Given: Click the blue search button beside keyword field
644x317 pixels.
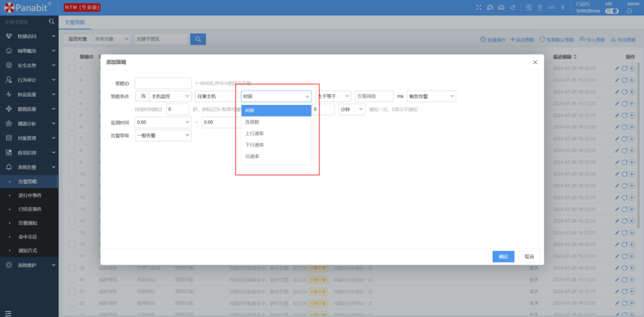Looking at the screenshot, I should [x=198, y=39].
